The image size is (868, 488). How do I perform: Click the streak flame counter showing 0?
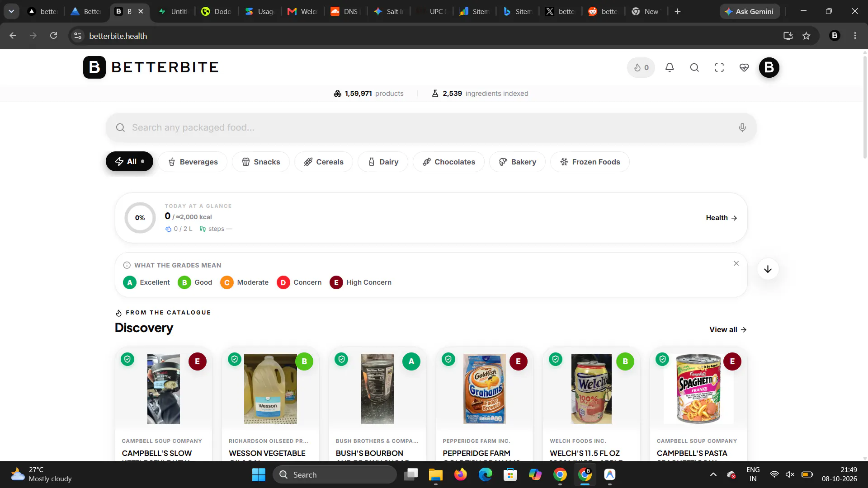pos(641,68)
